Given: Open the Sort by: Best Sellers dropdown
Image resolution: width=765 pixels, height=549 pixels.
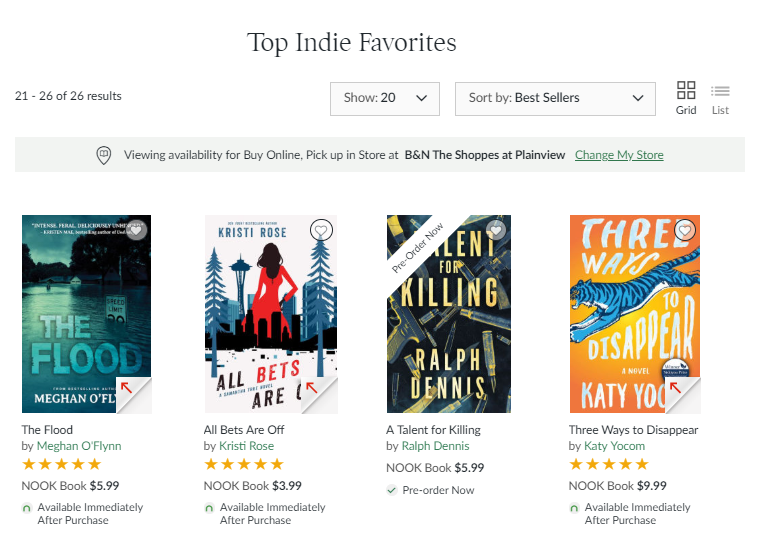Looking at the screenshot, I should [x=555, y=99].
